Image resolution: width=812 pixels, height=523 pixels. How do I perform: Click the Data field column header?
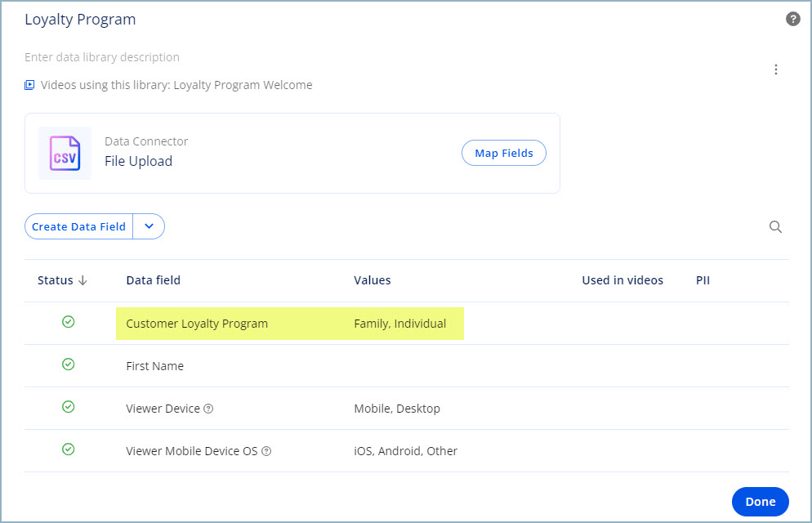[154, 280]
